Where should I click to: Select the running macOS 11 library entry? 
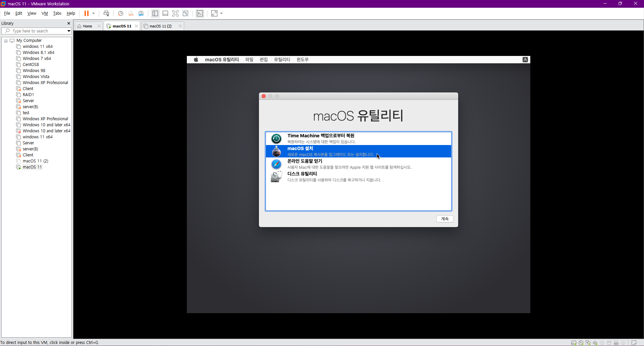[x=32, y=167]
